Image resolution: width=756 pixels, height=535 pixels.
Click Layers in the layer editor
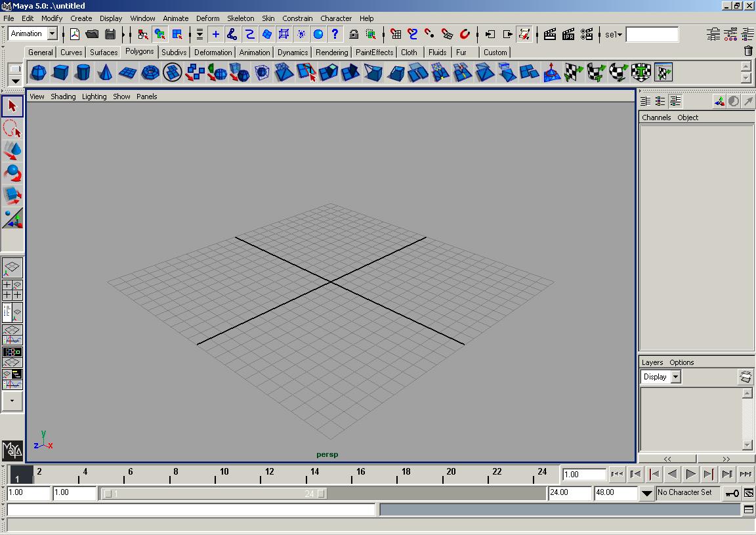pos(652,362)
